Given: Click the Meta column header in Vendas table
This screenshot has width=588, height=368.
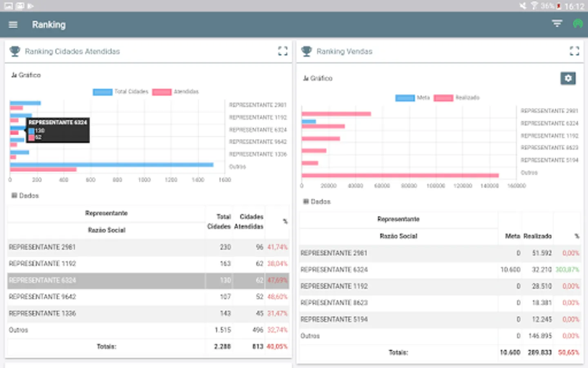Looking at the screenshot, I should click(512, 236).
